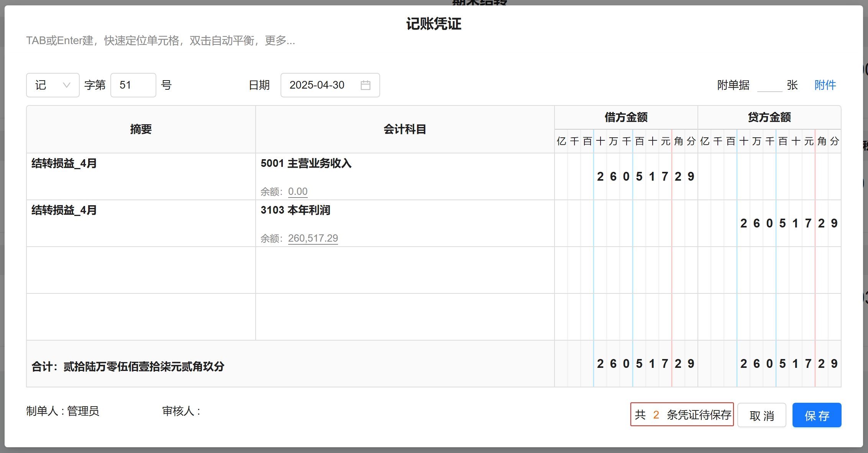
Task: Click empty summary cell in third row
Action: pos(141,270)
